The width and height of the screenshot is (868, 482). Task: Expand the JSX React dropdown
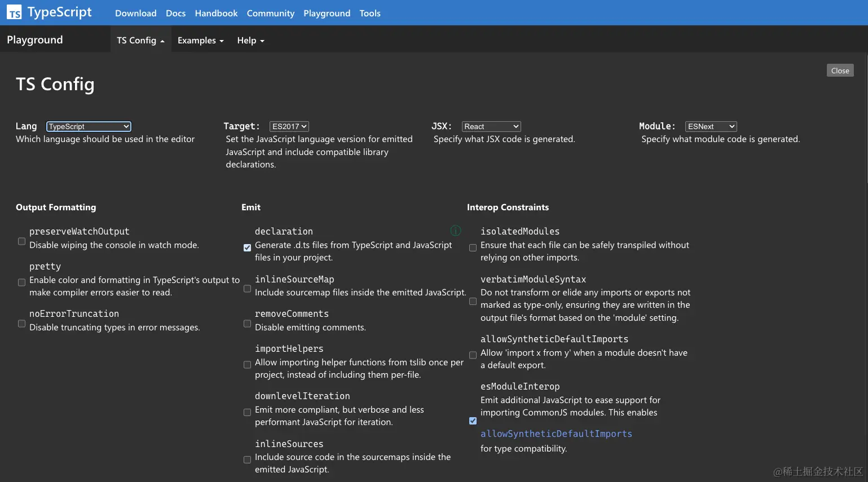pyautogui.click(x=491, y=127)
